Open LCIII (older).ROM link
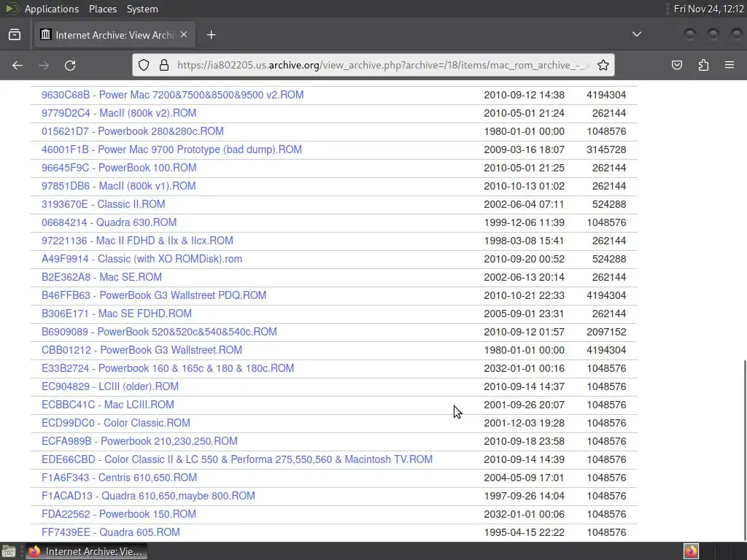 click(110, 386)
